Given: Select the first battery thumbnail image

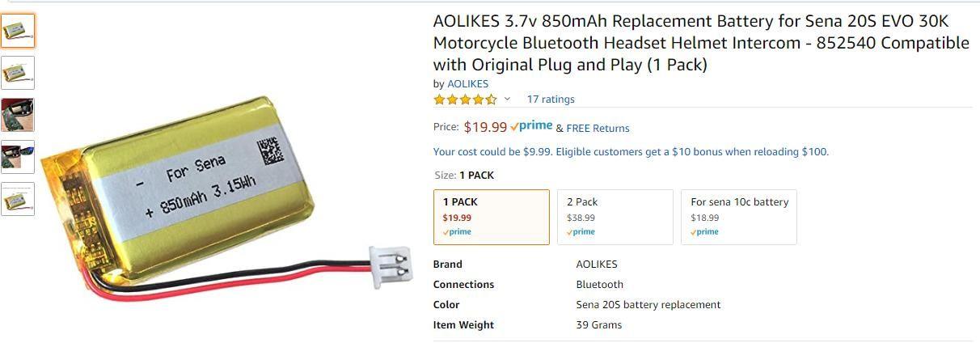Looking at the screenshot, I should click(x=18, y=31).
